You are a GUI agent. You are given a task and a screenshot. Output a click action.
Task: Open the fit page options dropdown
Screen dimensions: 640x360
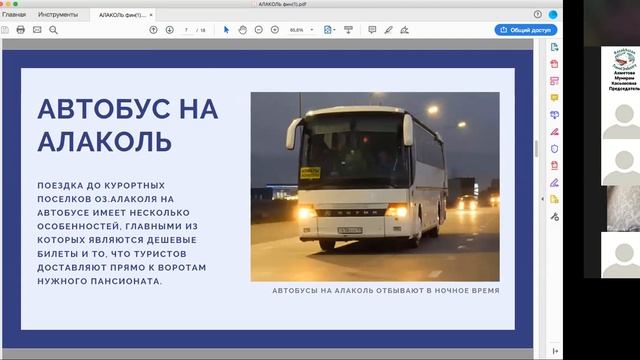[329, 30]
